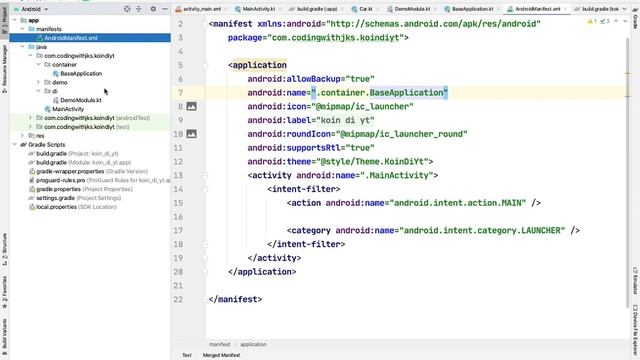The height and width of the screenshot is (360, 640).
Task: Click the collapse all icon in project panel
Action: click(x=138, y=9)
